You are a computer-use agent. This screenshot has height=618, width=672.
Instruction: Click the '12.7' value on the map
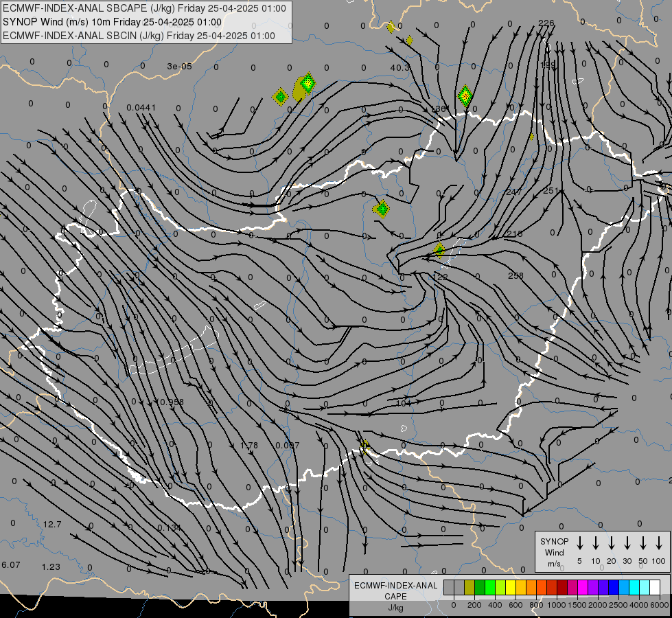52,525
